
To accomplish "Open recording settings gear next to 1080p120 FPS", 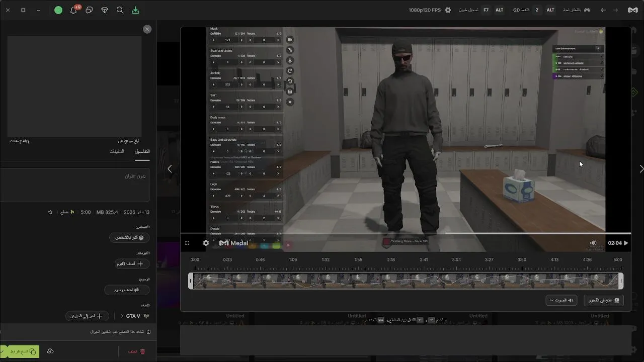I will click(x=448, y=10).
